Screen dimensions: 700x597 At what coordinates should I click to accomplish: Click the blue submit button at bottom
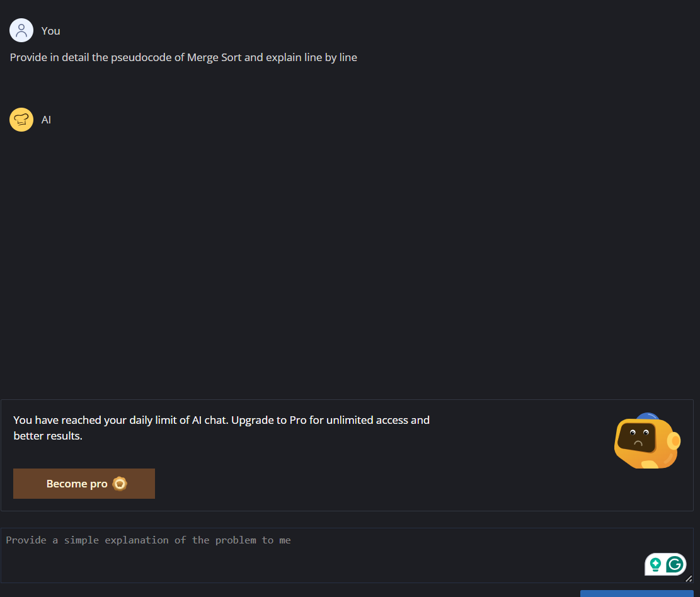click(x=636, y=593)
